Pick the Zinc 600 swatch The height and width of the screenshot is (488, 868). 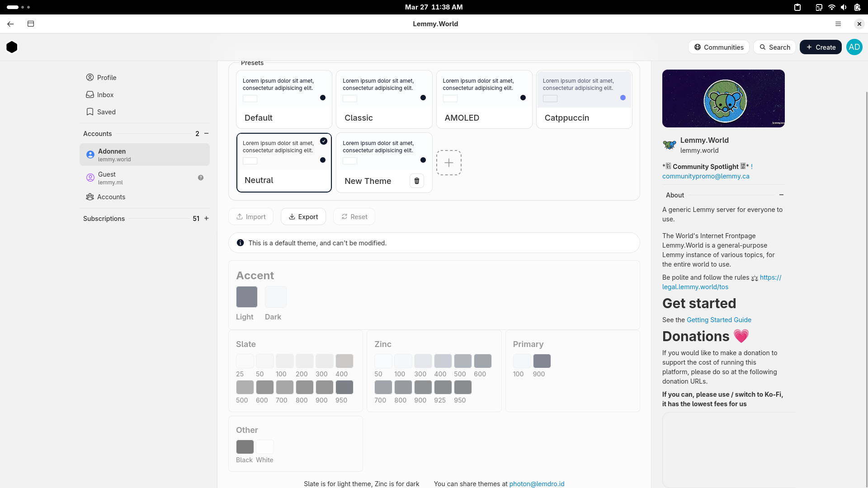pos(483,361)
